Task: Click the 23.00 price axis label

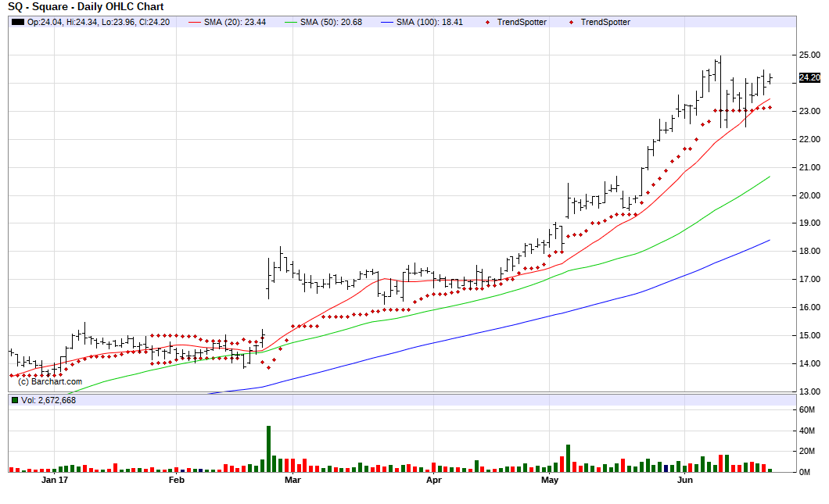Action: coord(809,112)
